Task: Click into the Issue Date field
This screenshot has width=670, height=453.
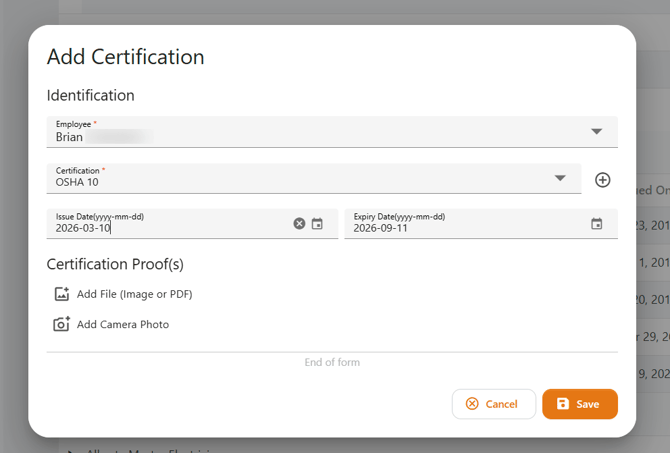Action: click(170, 227)
